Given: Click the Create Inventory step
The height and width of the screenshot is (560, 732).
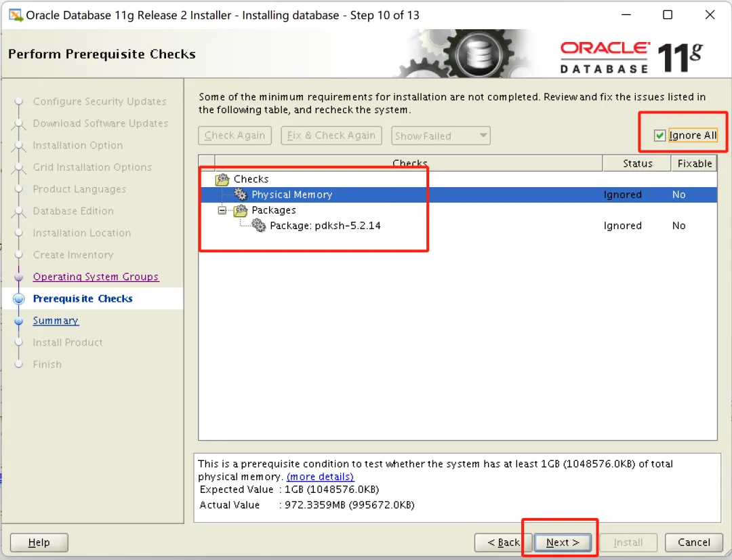Looking at the screenshot, I should pos(73,255).
